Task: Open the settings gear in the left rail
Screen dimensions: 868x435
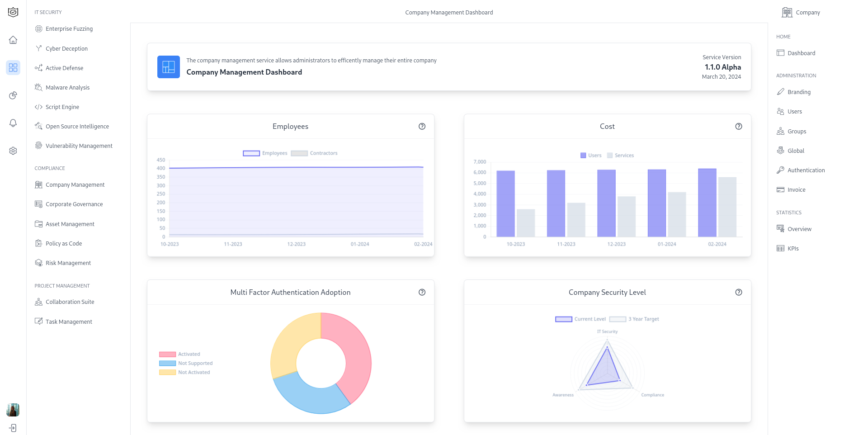Action: (13, 151)
